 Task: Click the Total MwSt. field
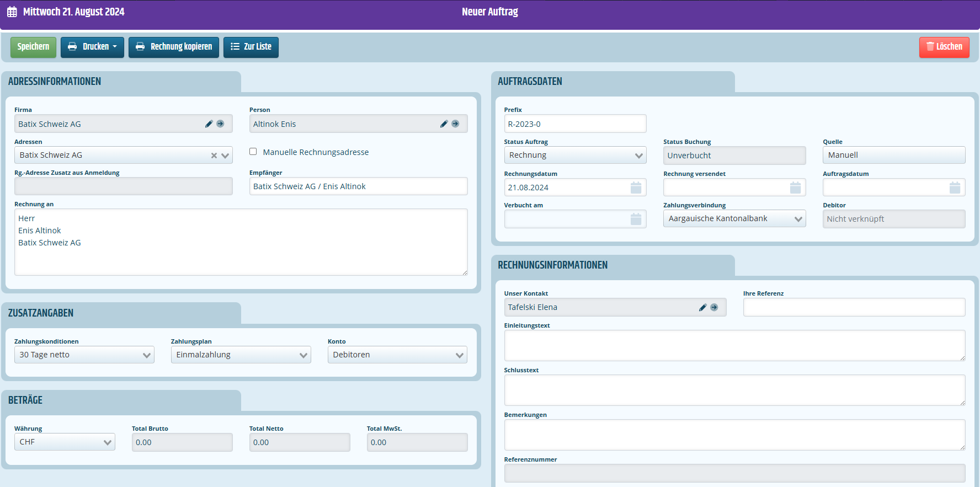pos(417,442)
